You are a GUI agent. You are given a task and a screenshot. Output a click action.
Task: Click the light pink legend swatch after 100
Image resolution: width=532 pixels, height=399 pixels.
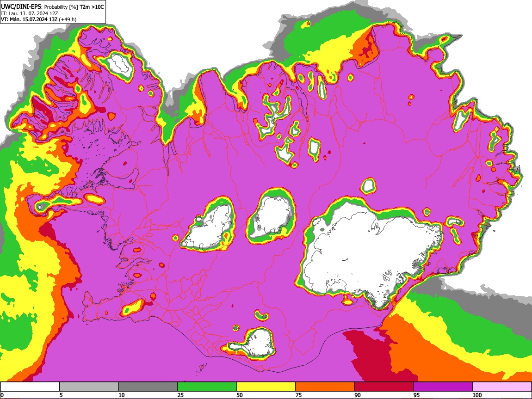click(502, 387)
